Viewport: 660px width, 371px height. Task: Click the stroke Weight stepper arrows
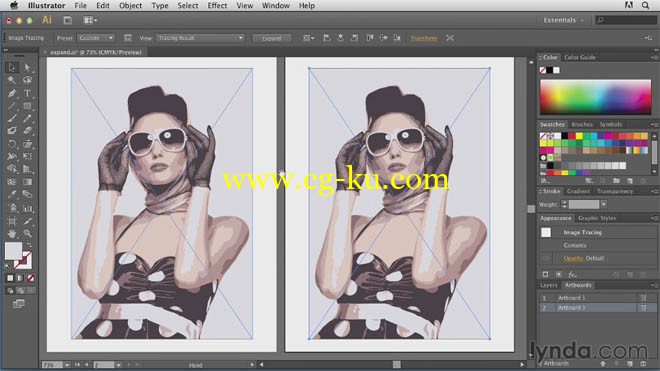[x=564, y=204]
